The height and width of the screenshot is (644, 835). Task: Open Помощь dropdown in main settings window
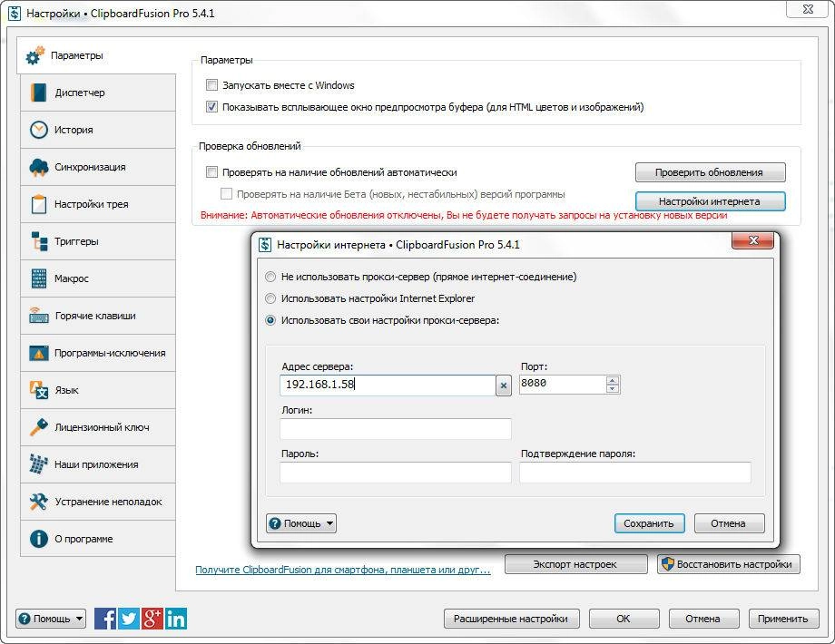tap(51, 619)
